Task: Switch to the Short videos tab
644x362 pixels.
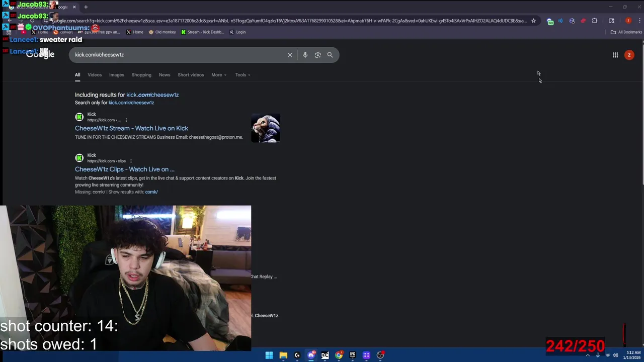Action: [x=191, y=75]
